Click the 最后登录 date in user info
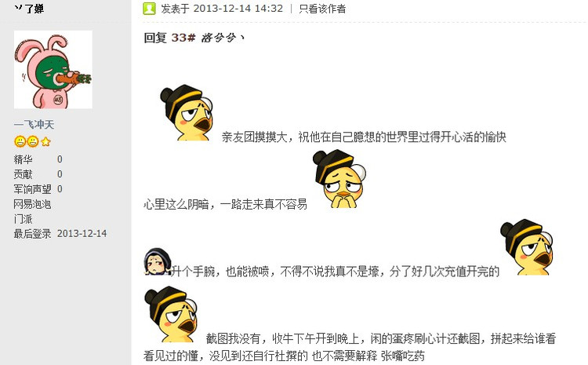588x365 pixels. 82,234
